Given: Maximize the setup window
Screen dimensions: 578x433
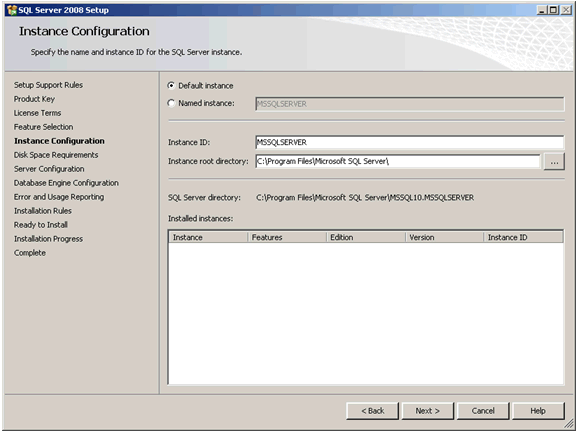Looking at the screenshot, I should [553, 10].
